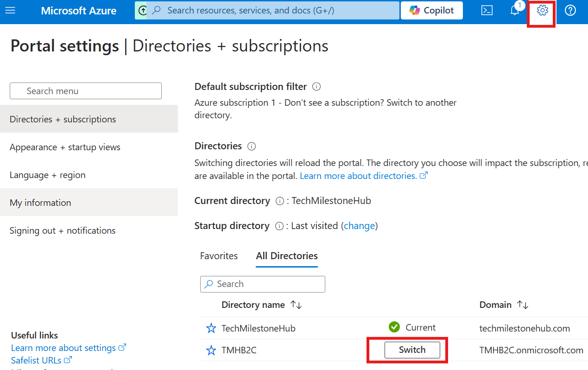Image resolution: width=588 pixels, height=370 pixels.
Task: Click the green Current status checkmark
Action: click(x=394, y=327)
